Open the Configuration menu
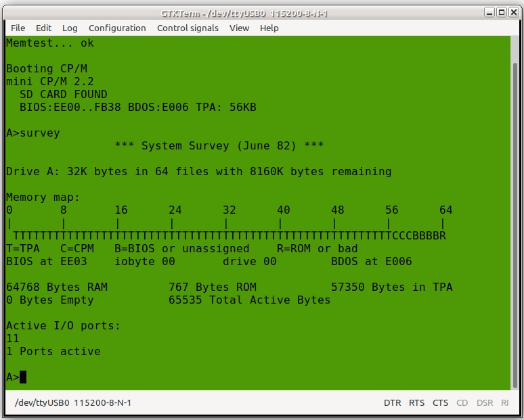This screenshot has width=524, height=420. click(117, 28)
